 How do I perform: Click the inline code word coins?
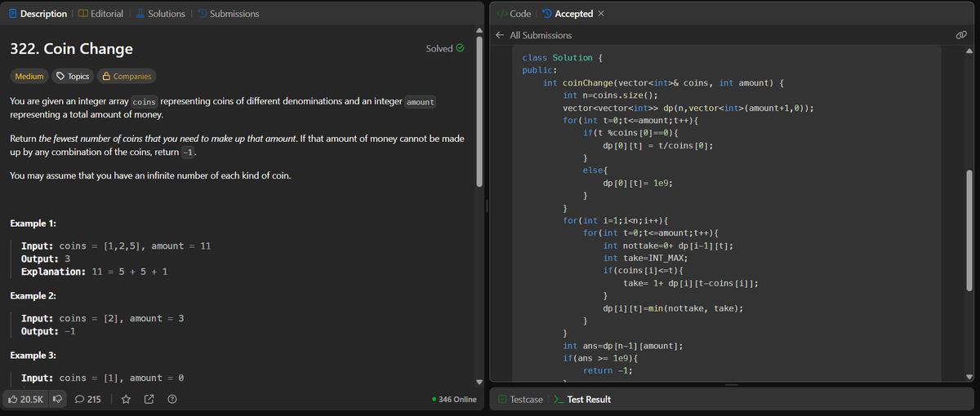pyautogui.click(x=145, y=102)
